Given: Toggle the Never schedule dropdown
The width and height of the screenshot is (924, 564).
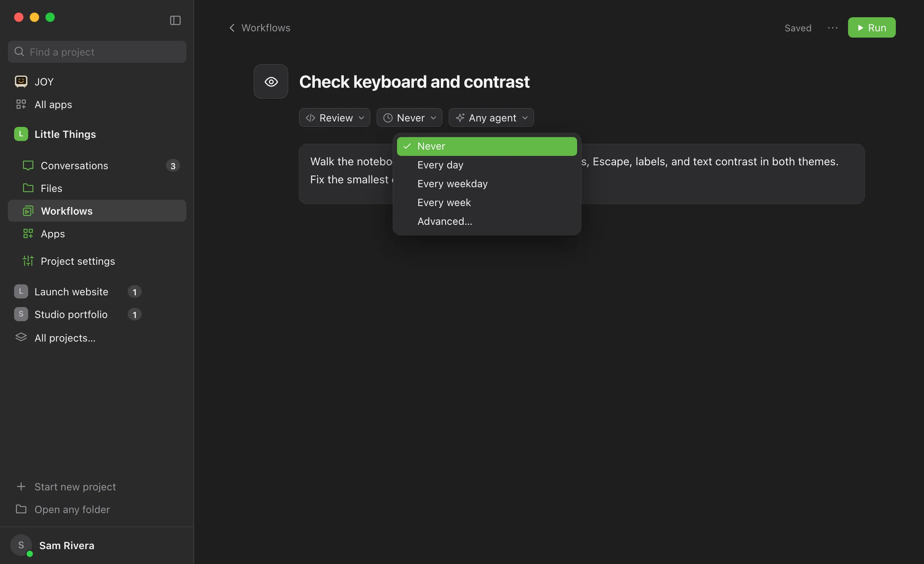Looking at the screenshot, I should click(410, 117).
